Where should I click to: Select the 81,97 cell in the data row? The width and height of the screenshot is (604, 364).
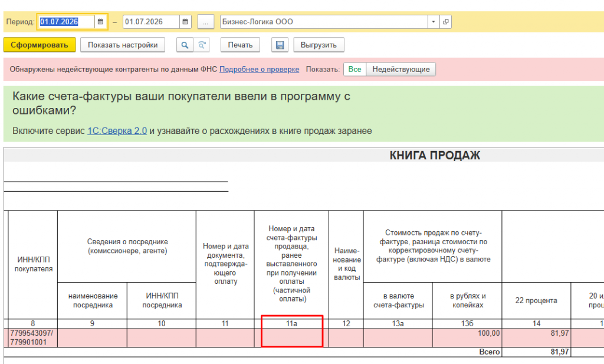pyautogui.click(x=537, y=338)
